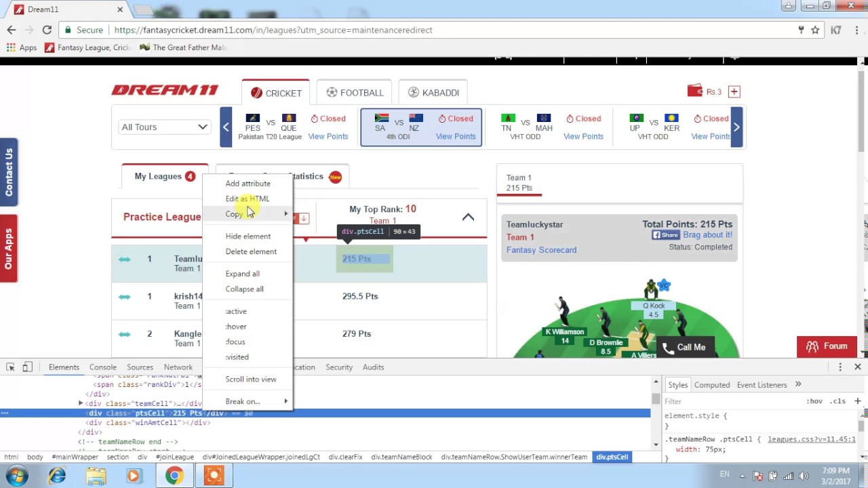Screen dimensions: 868x488
Task: Toggle the DevTools device toolbar icon
Action: pyautogui.click(x=27, y=367)
